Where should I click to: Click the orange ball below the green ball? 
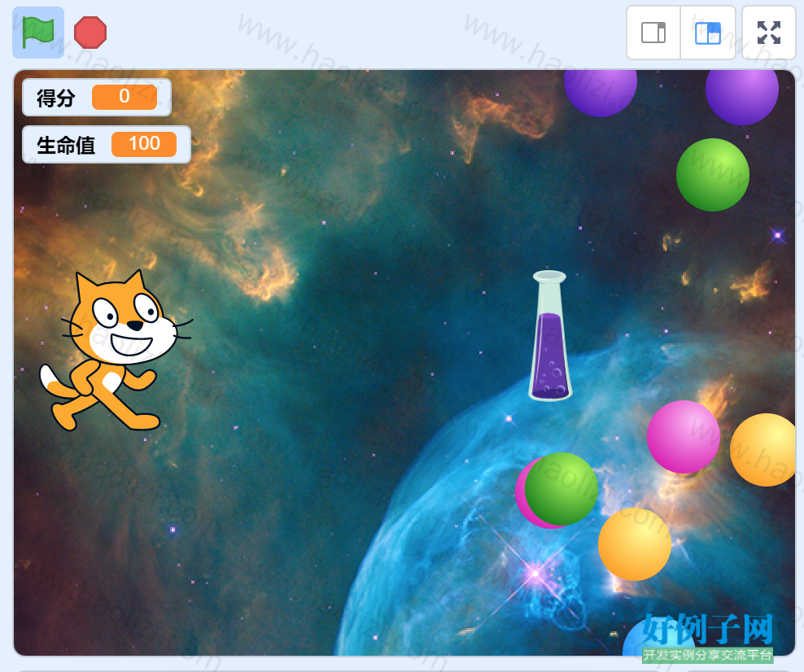pos(635,543)
